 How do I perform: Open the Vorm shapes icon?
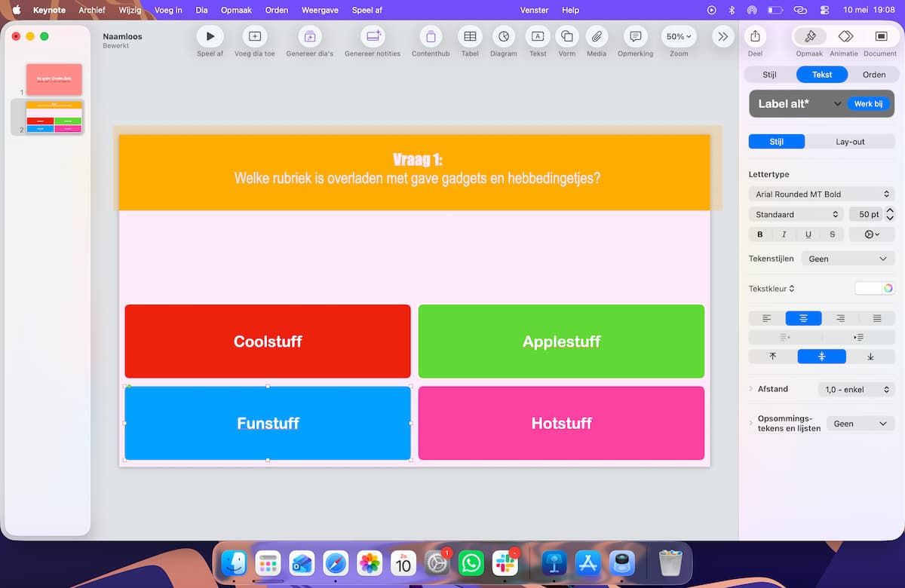[x=567, y=36]
